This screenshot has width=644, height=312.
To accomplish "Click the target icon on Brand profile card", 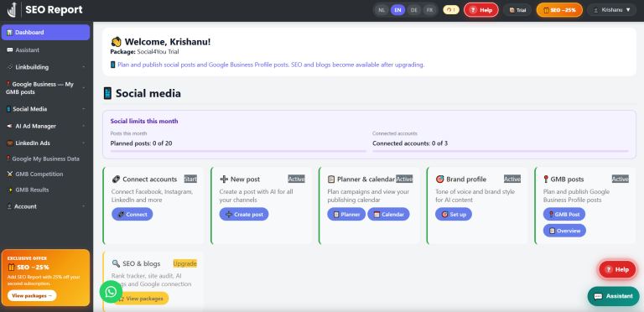I will point(439,179).
